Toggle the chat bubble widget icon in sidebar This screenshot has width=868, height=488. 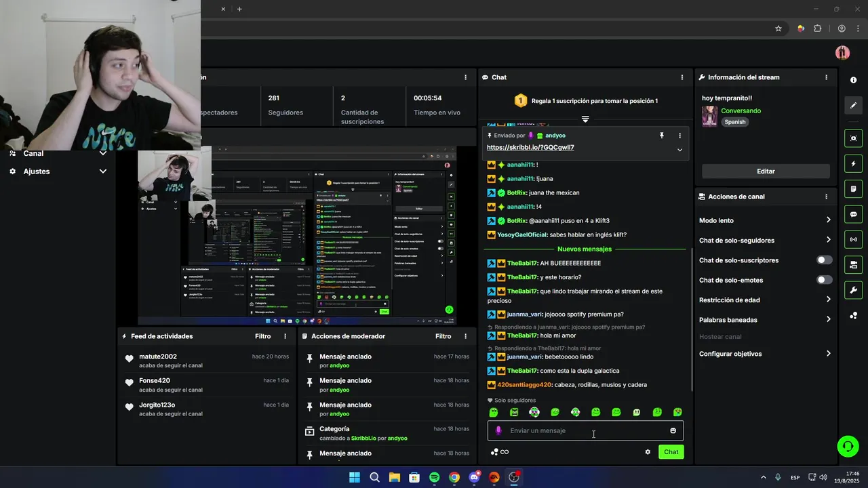pos(853,214)
